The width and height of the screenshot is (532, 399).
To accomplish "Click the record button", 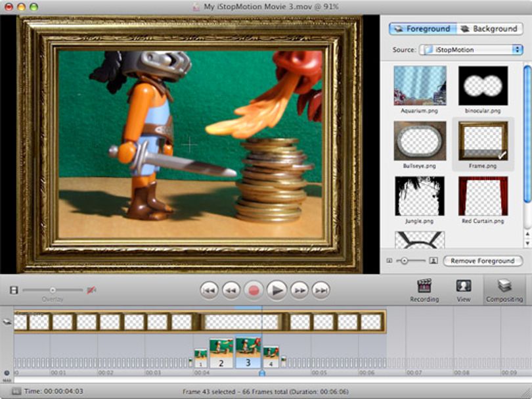I will (254, 291).
